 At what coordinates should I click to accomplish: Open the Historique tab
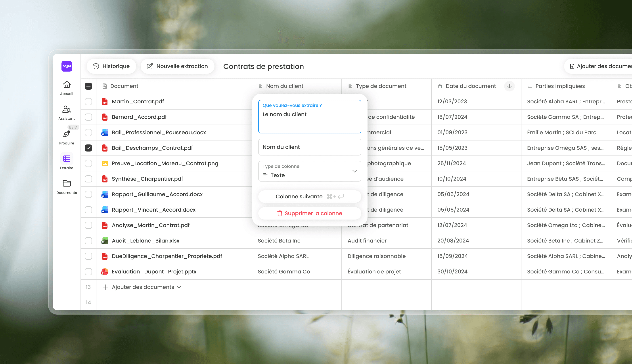coord(111,66)
